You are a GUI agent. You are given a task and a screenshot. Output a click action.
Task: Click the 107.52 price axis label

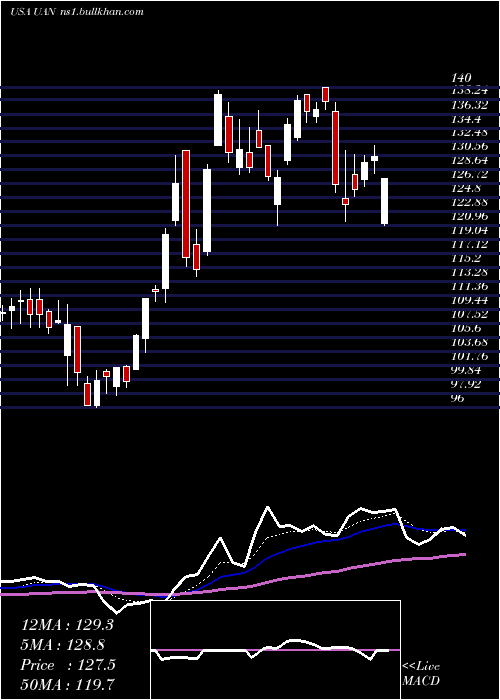[x=469, y=314]
